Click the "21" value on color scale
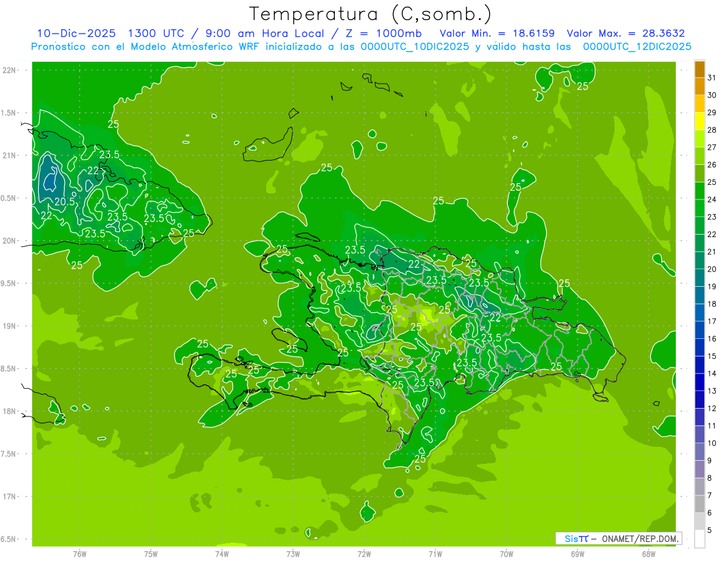This screenshot has width=728, height=562. 712,252
